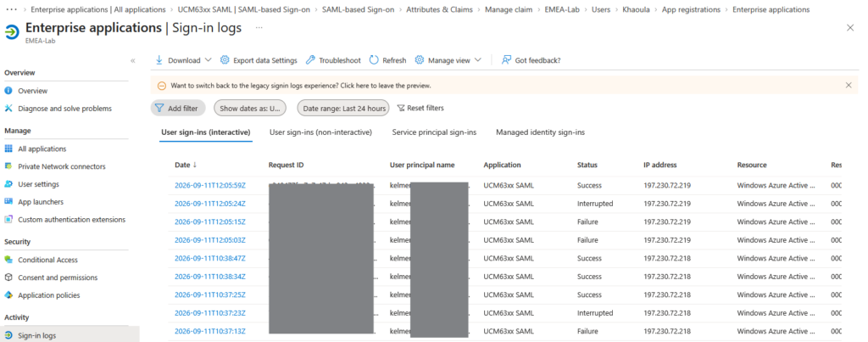Dismiss the legacy sign-in logs banner
868x342 pixels.
[x=849, y=86]
